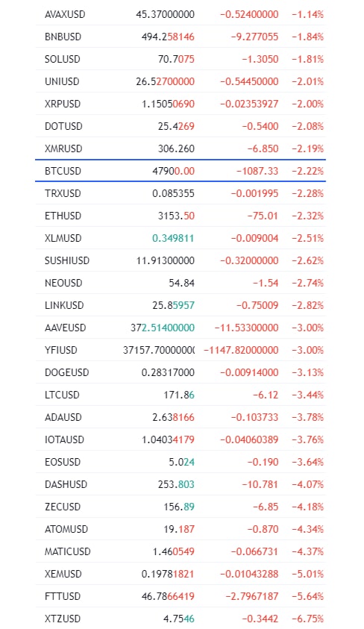The width and height of the screenshot is (364, 629).
Task: Open the DASHUSD row
Action: pyautogui.click(x=181, y=484)
